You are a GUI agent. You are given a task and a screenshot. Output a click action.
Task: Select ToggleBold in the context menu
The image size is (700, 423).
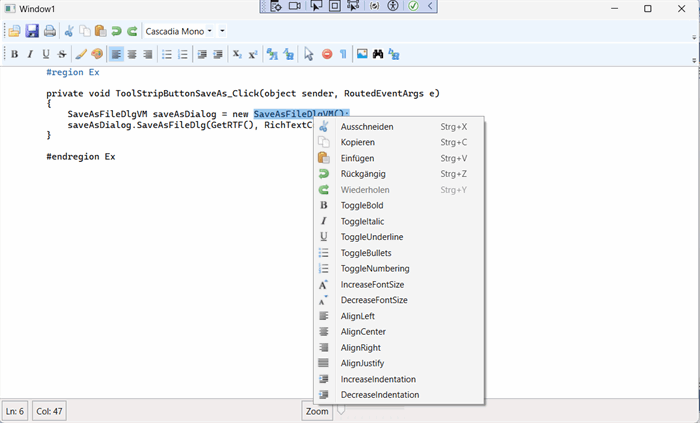[x=399, y=205]
